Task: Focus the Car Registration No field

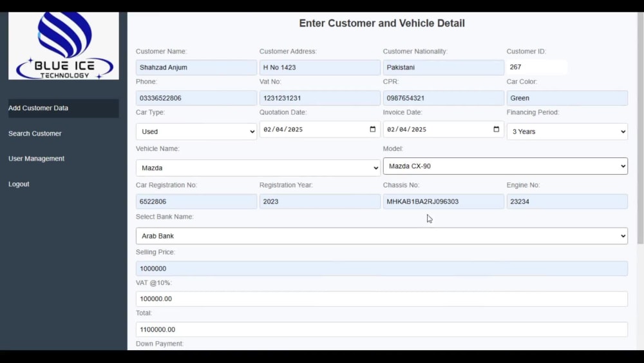Action: (x=196, y=201)
